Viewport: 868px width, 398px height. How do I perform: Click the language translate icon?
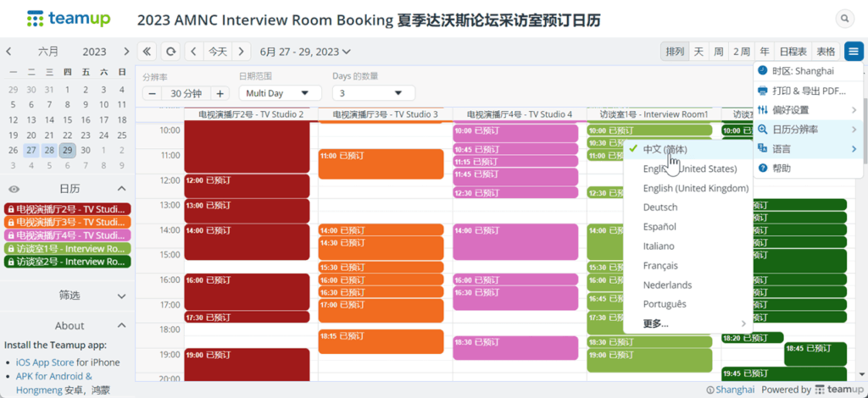point(762,148)
